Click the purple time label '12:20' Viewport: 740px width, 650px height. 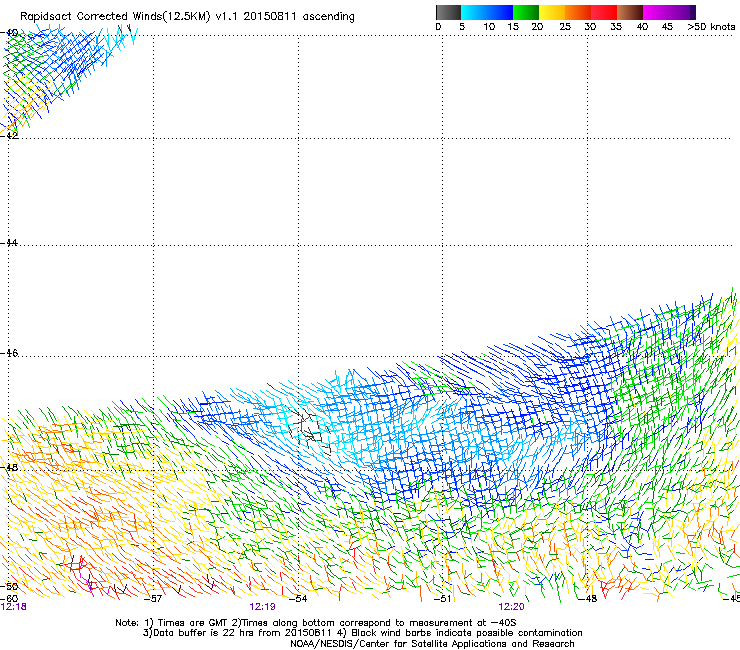(511, 607)
